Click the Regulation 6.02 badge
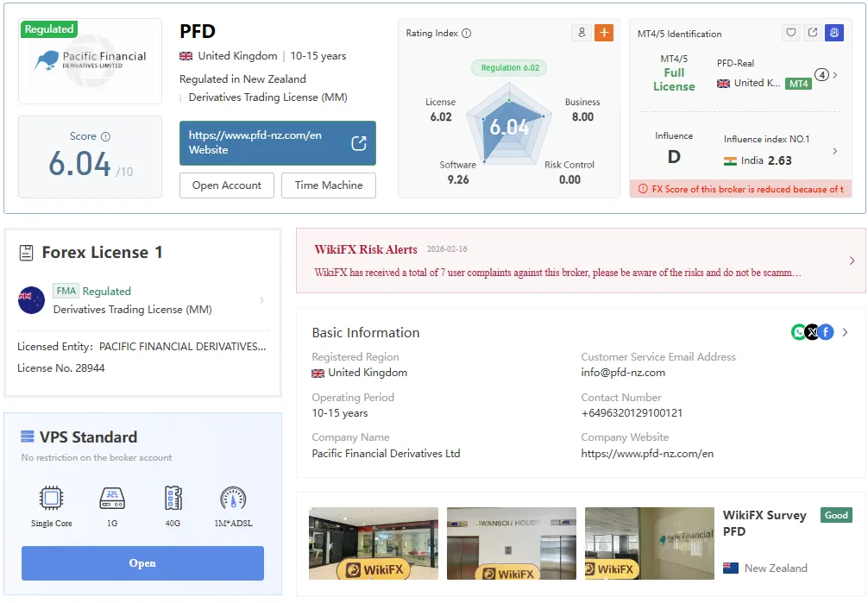 coord(510,67)
